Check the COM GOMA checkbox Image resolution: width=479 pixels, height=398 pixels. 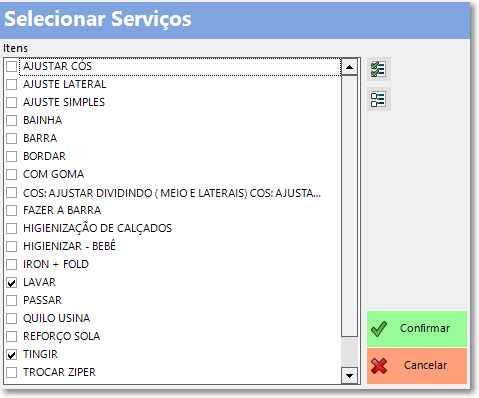coord(12,174)
